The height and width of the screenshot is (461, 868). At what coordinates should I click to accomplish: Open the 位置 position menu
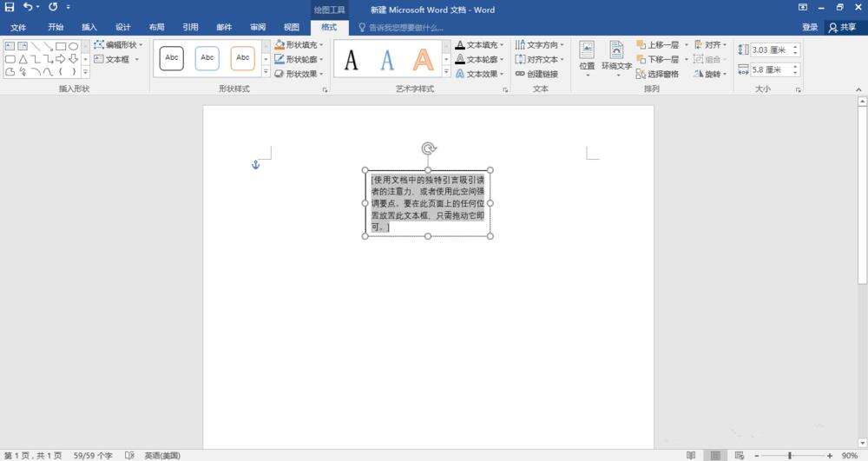[x=587, y=59]
